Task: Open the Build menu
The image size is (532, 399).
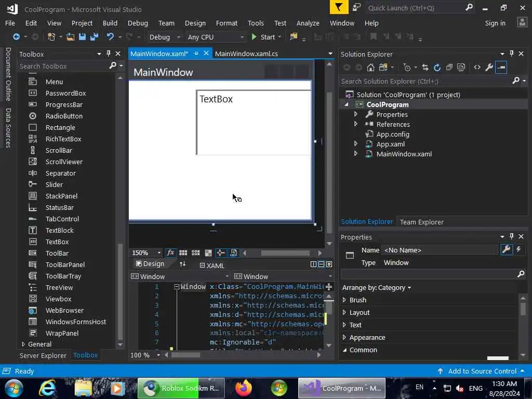Action: [x=110, y=23]
